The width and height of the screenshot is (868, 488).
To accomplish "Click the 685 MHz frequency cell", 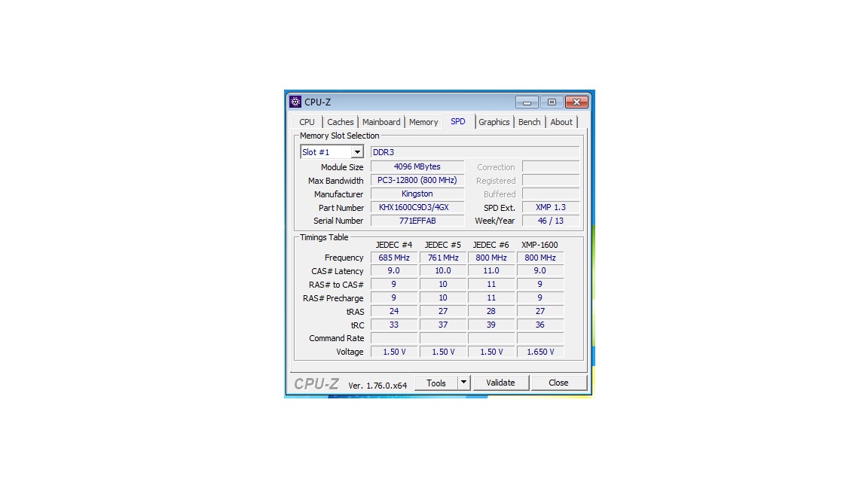I will click(x=394, y=258).
